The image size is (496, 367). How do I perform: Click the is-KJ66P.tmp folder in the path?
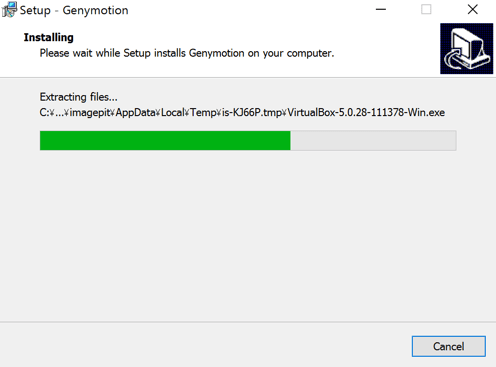pos(252,113)
